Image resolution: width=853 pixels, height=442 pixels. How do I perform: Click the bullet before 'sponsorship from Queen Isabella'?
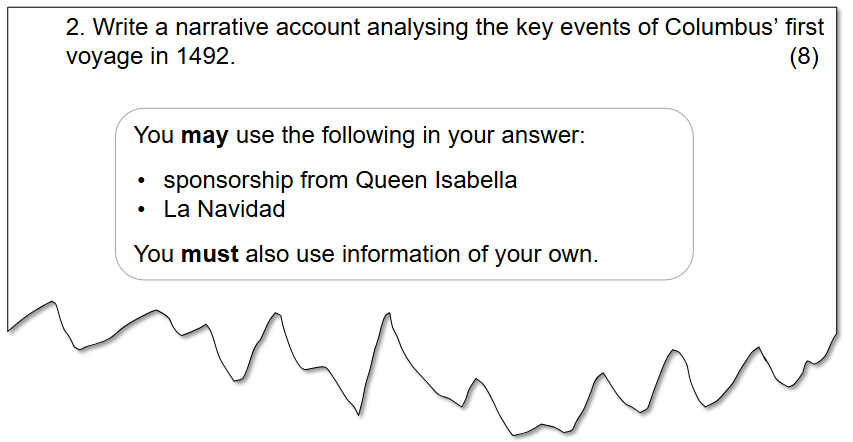tap(142, 181)
